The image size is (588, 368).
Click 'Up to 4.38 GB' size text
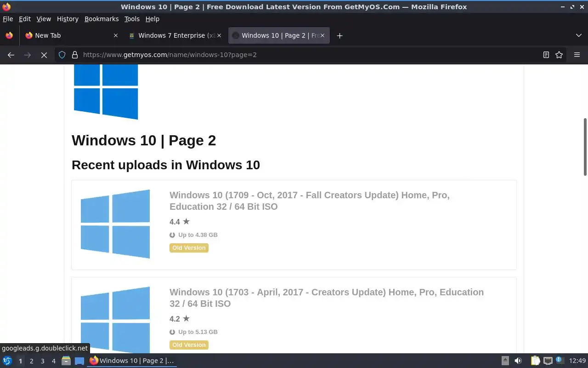click(198, 235)
